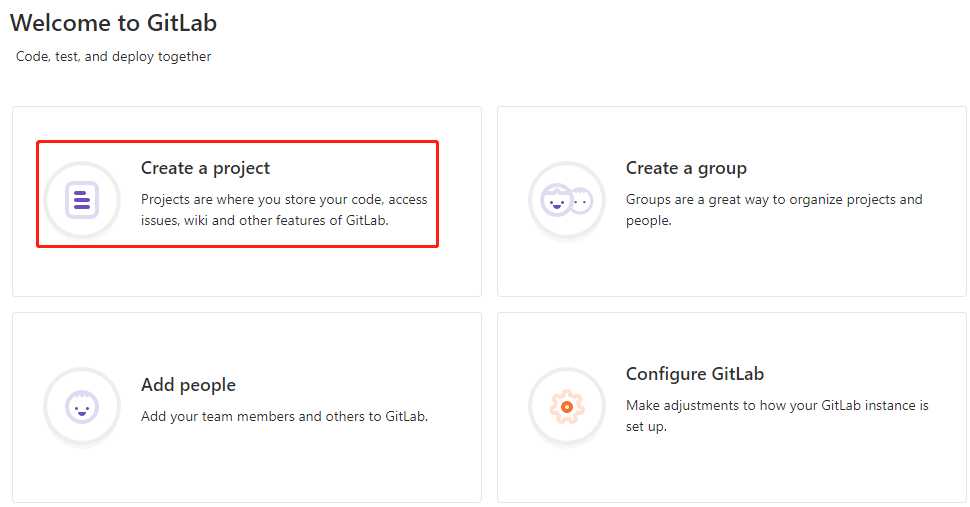Image resolution: width=970 pixels, height=507 pixels.
Task: Click the "Make adjustments" instance description text
Action: pyautogui.click(x=776, y=415)
